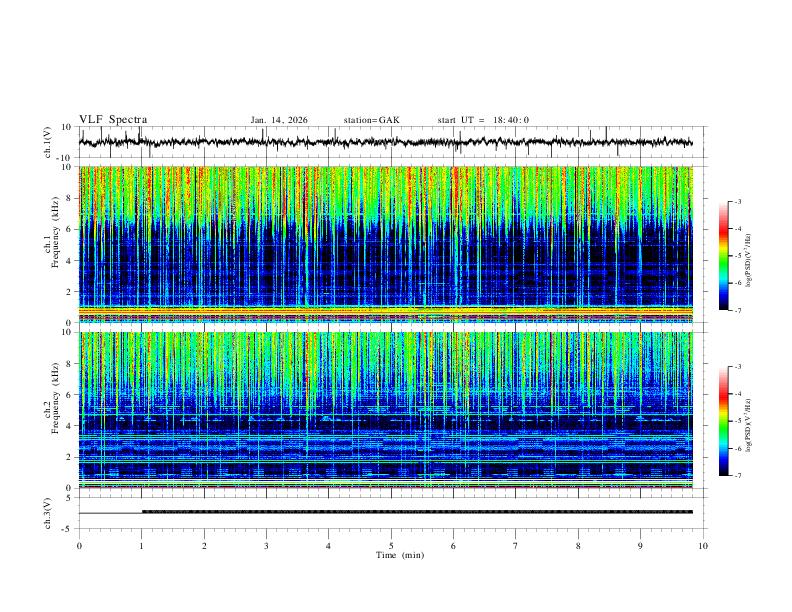This screenshot has height=612, width=792.
Task: Click the '4' frequency tick of ch.1 spectrogram
Action: (x=69, y=261)
